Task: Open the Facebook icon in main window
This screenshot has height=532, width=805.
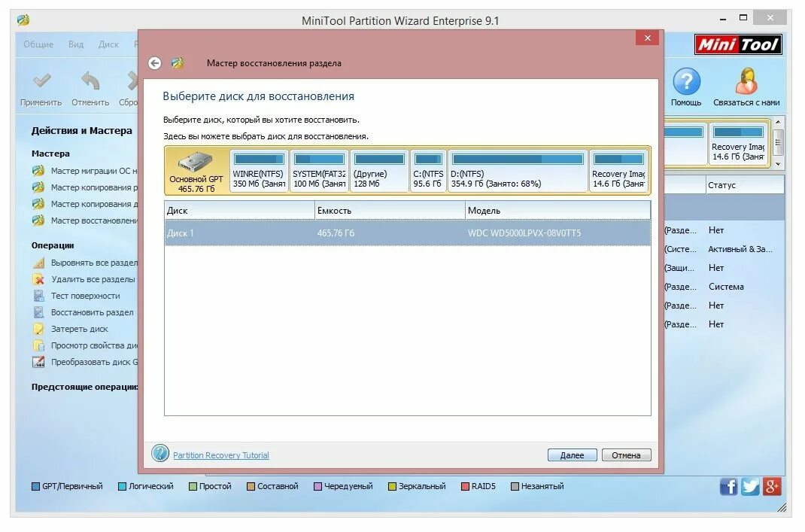Action: point(728,486)
